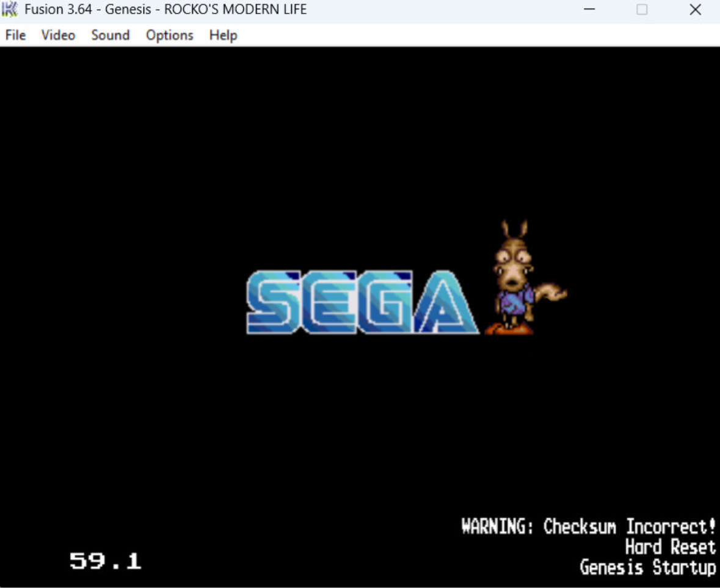Click the window title 'ROCKO'S MODERN LIFE'
Viewport: 720px width, 588px height.
[x=235, y=9]
